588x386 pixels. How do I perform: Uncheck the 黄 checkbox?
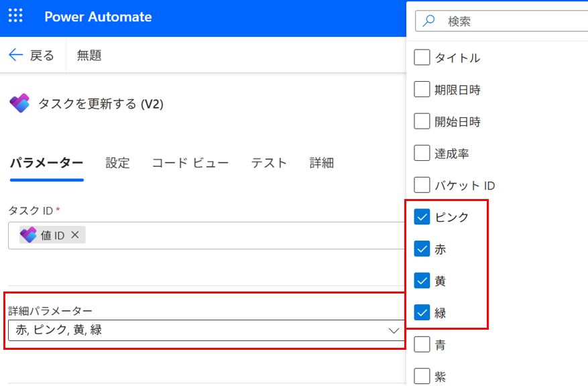(x=422, y=280)
